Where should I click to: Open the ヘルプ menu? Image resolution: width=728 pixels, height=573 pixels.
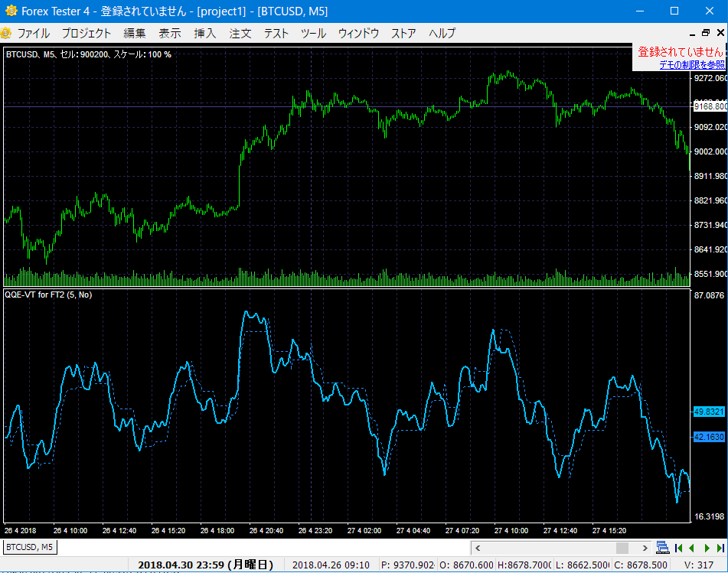[442, 34]
